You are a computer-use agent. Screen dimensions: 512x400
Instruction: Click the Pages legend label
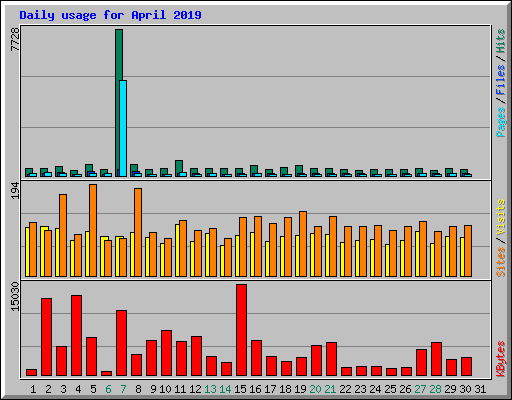coord(500,122)
